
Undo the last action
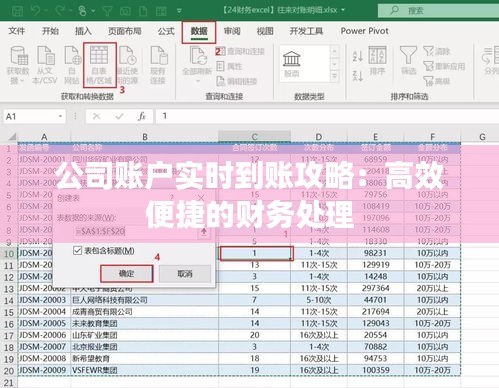[x=36, y=11]
